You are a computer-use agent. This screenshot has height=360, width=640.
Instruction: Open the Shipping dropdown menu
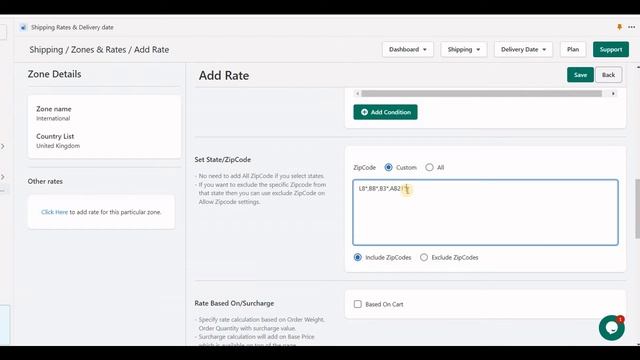coord(464,49)
